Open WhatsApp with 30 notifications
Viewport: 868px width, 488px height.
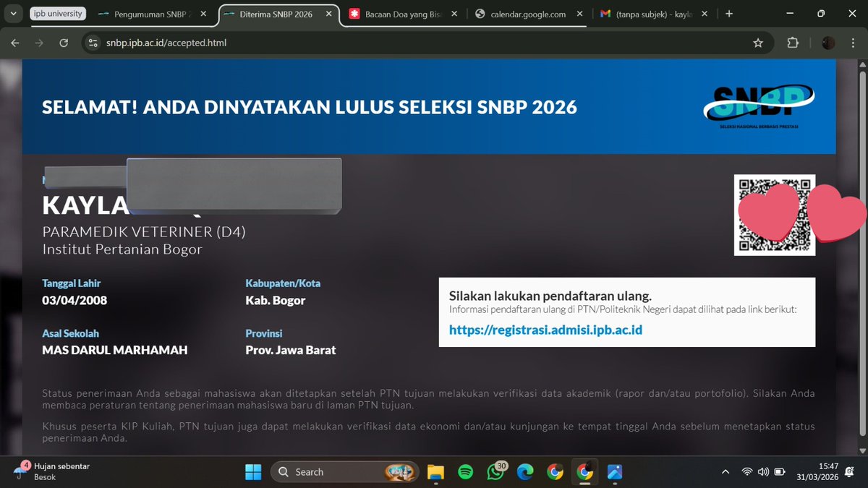(496, 471)
